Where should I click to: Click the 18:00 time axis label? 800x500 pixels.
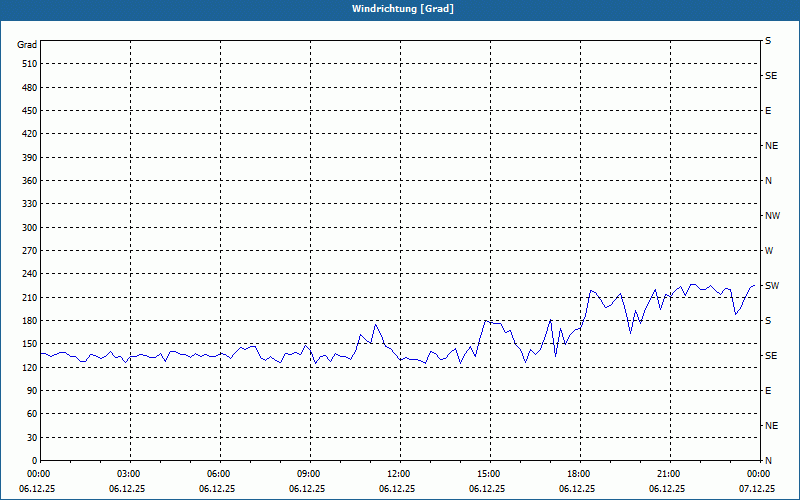click(580, 474)
